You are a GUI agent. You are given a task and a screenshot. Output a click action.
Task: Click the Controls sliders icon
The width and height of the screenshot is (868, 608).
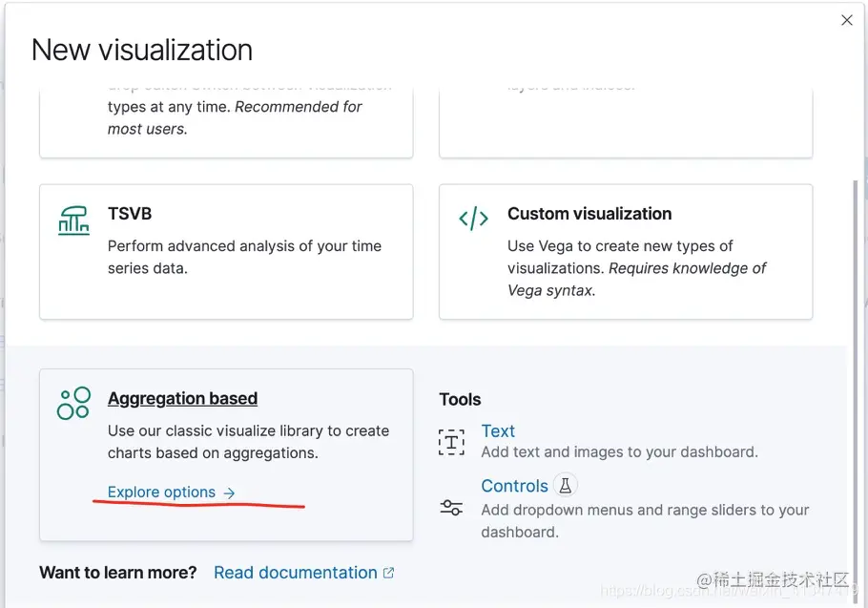coord(451,508)
